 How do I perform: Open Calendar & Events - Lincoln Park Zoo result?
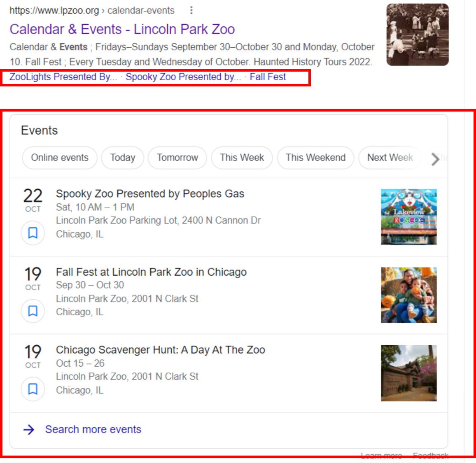coord(122,30)
